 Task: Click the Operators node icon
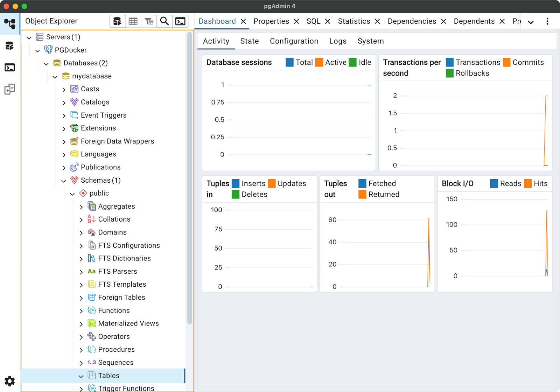92,336
